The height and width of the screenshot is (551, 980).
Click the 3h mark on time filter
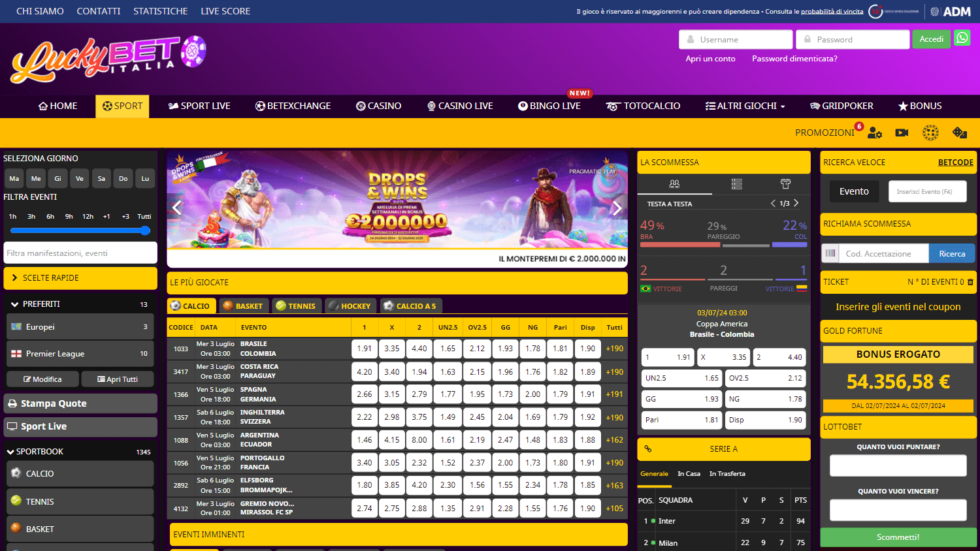click(x=31, y=217)
